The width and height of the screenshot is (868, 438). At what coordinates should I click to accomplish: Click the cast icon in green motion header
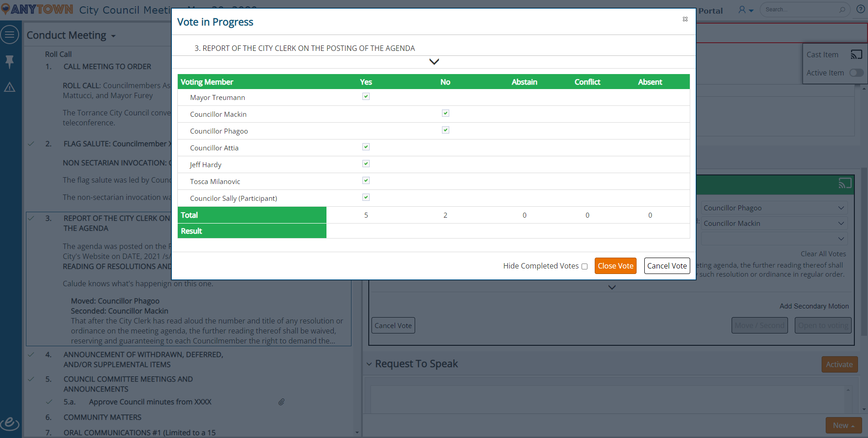[x=845, y=183]
